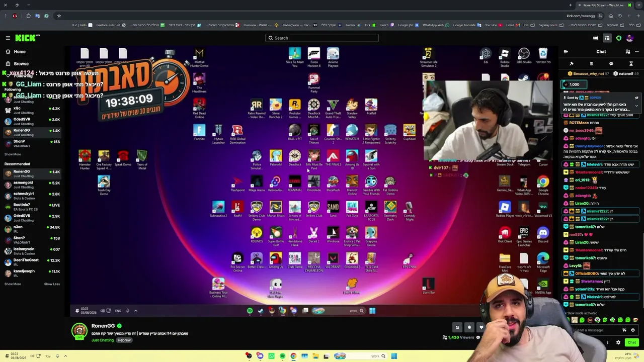Collapse the Chat panel
The height and width of the screenshot is (362, 644).
click(566, 52)
